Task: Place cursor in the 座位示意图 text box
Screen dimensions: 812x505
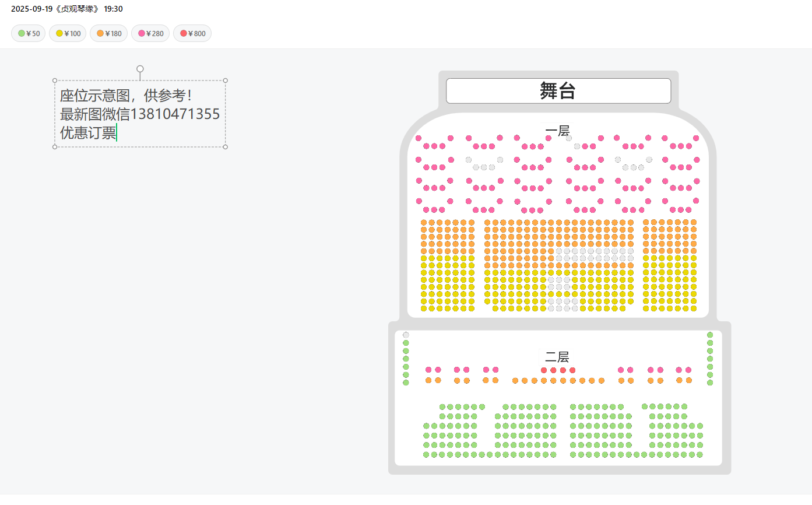Action: [140, 114]
